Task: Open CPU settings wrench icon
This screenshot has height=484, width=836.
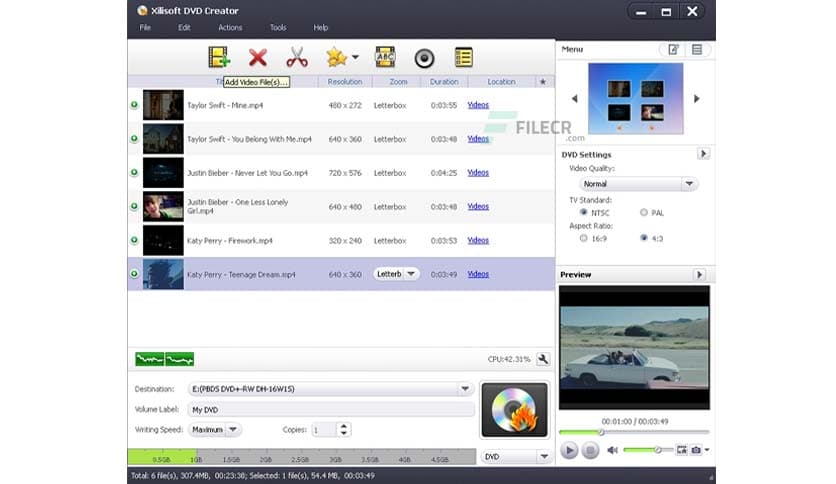Action: pyautogui.click(x=543, y=359)
